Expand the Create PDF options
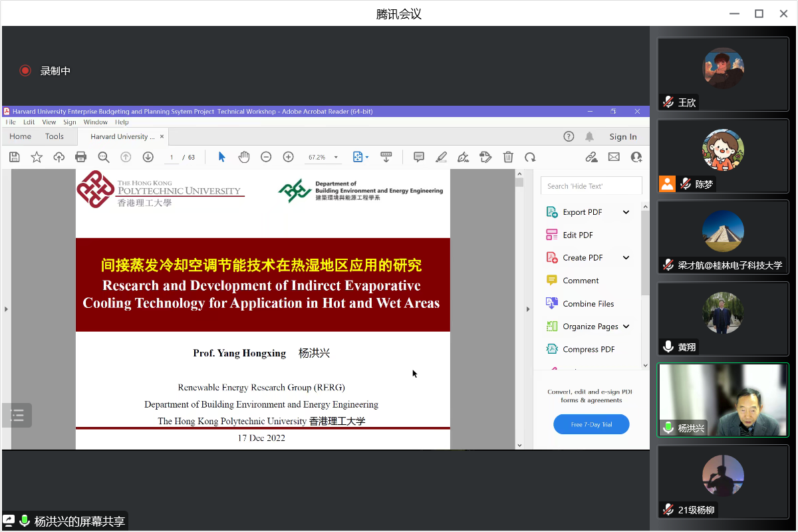Image resolution: width=798 pixels, height=532 pixels. [626, 258]
